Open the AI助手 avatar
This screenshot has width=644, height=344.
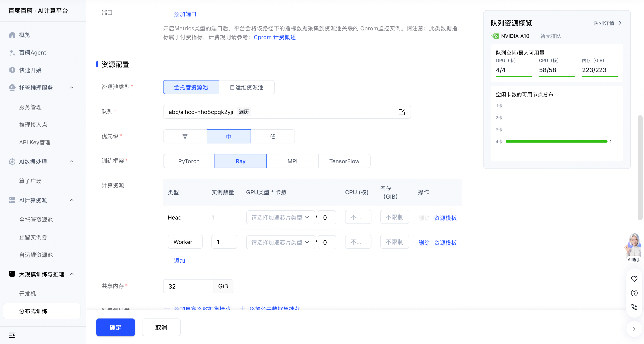click(x=634, y=247)
